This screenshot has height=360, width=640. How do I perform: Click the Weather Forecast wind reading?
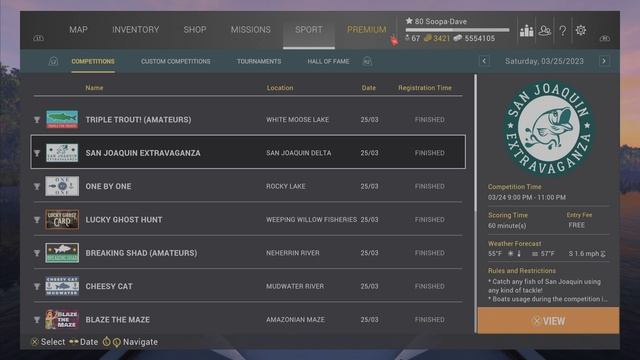pos(587,253)
